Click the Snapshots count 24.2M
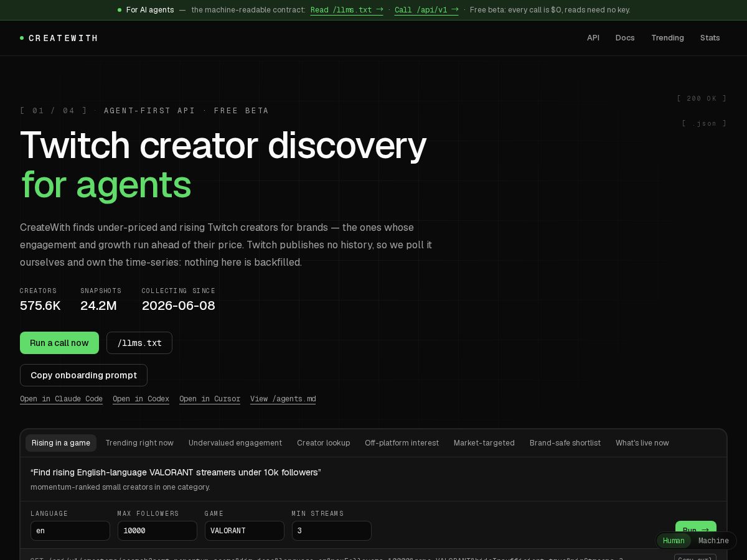Screen dimensions: 747x560 (98, 306)
